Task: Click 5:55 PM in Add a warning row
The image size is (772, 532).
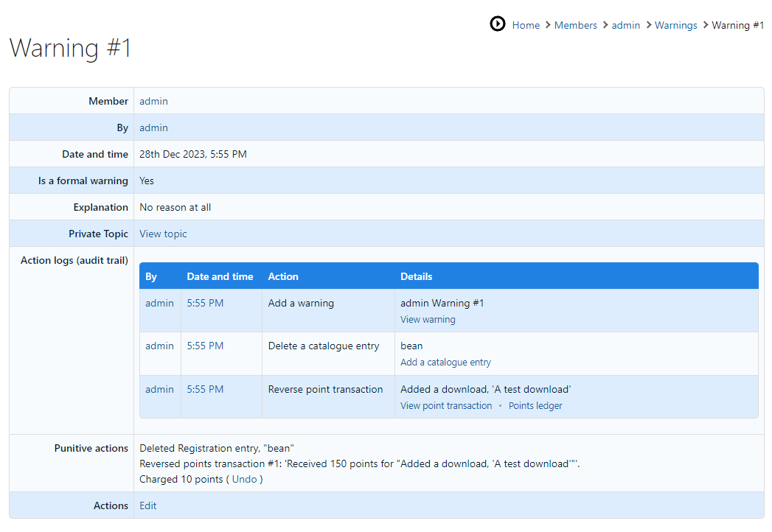Action: point(205,303)
